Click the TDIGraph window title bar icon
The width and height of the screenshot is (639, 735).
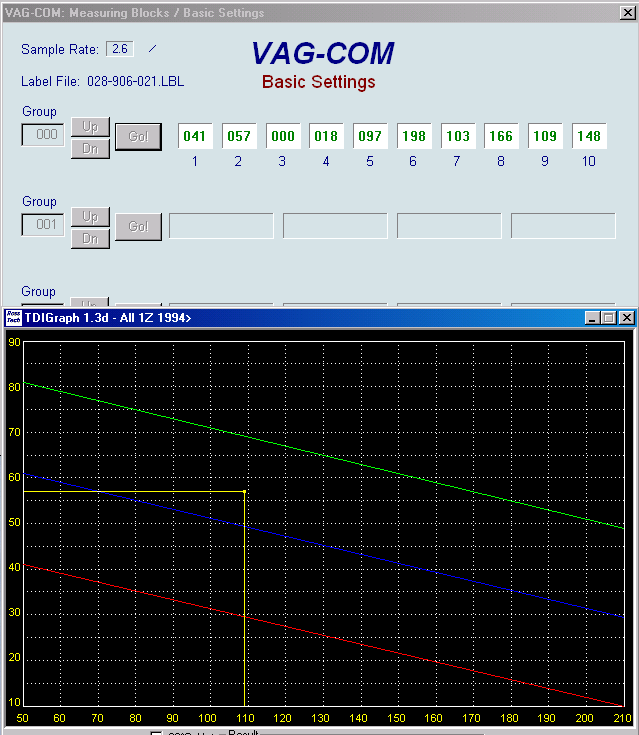click(13, 318)
